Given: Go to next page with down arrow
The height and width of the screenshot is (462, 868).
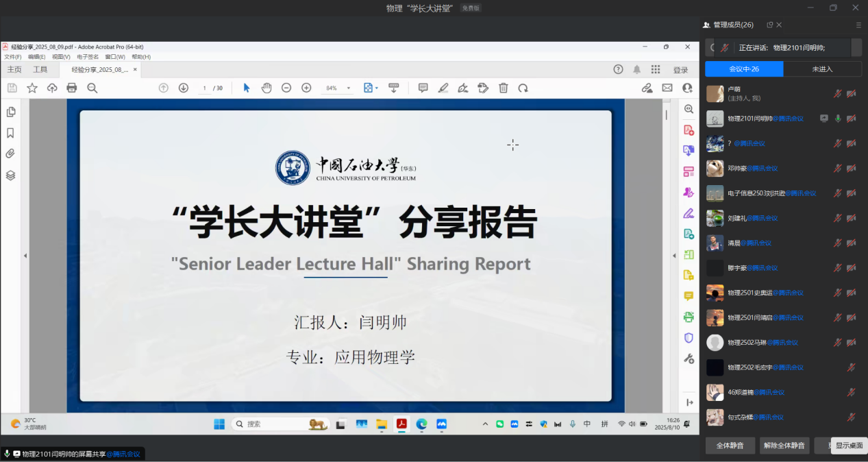Looking at the screenshot, I should 184,88.
